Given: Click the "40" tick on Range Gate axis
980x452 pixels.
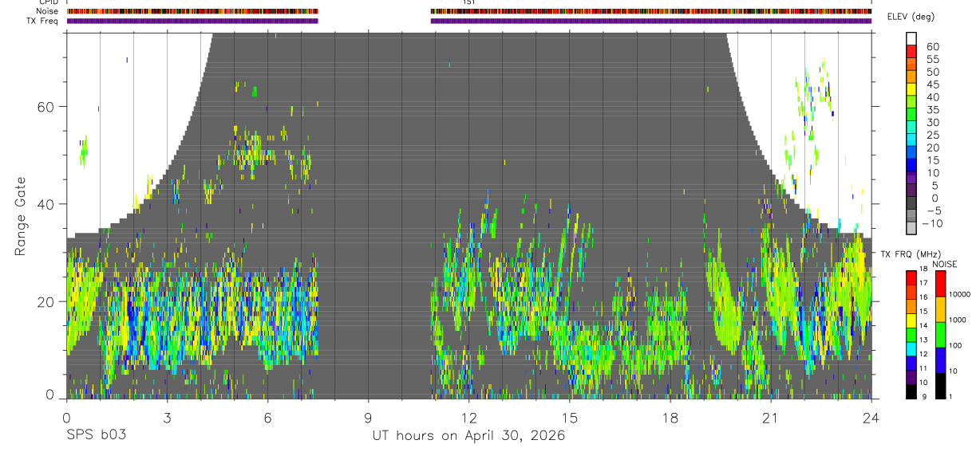Looking at the screenshot, I should [x=45, y=204].
